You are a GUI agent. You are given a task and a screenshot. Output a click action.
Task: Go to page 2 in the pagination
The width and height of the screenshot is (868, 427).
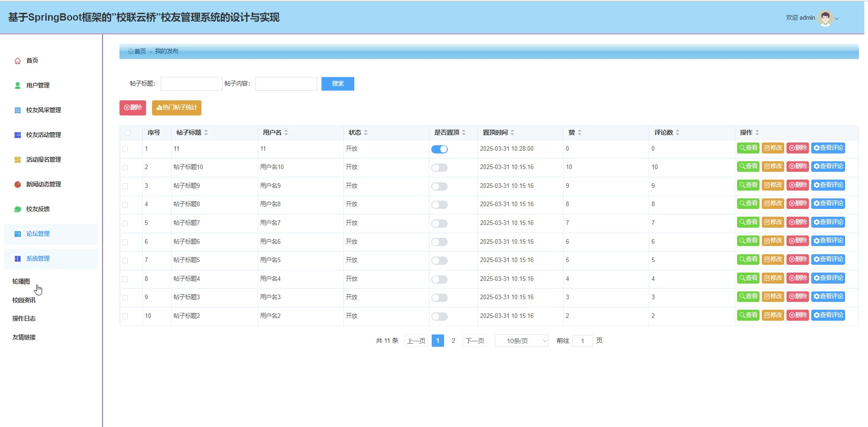coord(453,341)
